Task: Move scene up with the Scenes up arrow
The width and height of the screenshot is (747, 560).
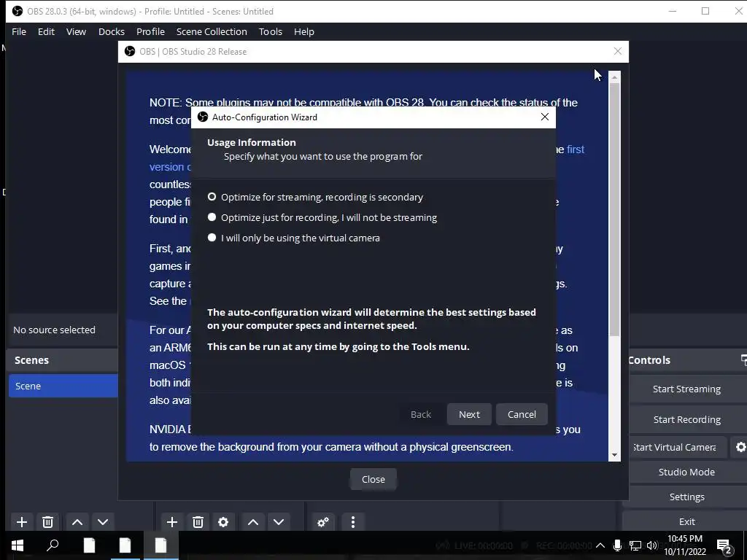Action: [77, 522]
